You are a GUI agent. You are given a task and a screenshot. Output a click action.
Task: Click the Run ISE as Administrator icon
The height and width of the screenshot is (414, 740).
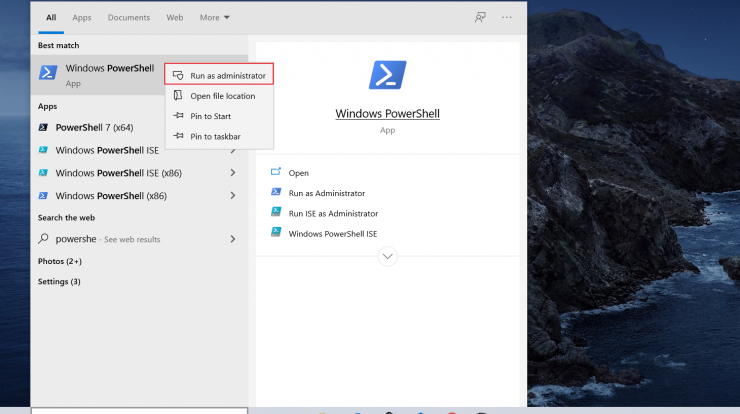(276, 212)
